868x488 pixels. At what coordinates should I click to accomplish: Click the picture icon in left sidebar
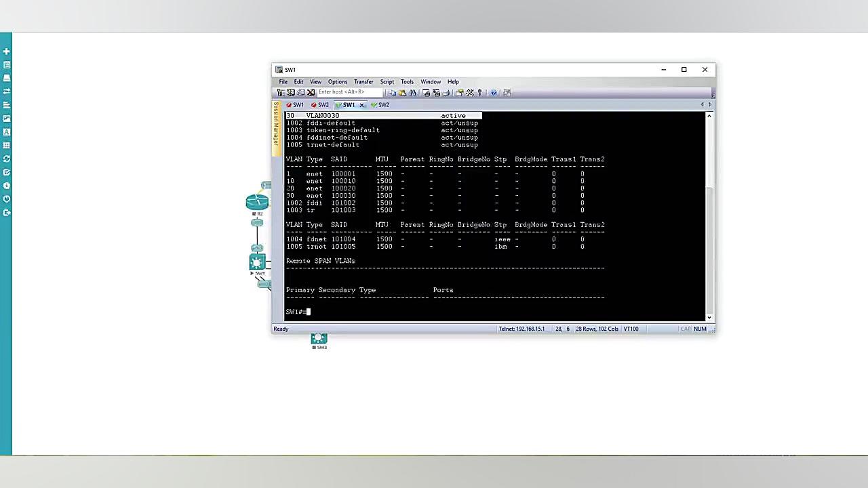[6, 119]
